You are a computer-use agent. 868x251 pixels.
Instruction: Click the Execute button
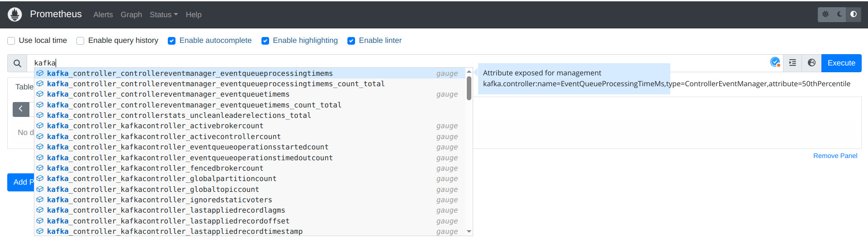click(x=841, y=63)
